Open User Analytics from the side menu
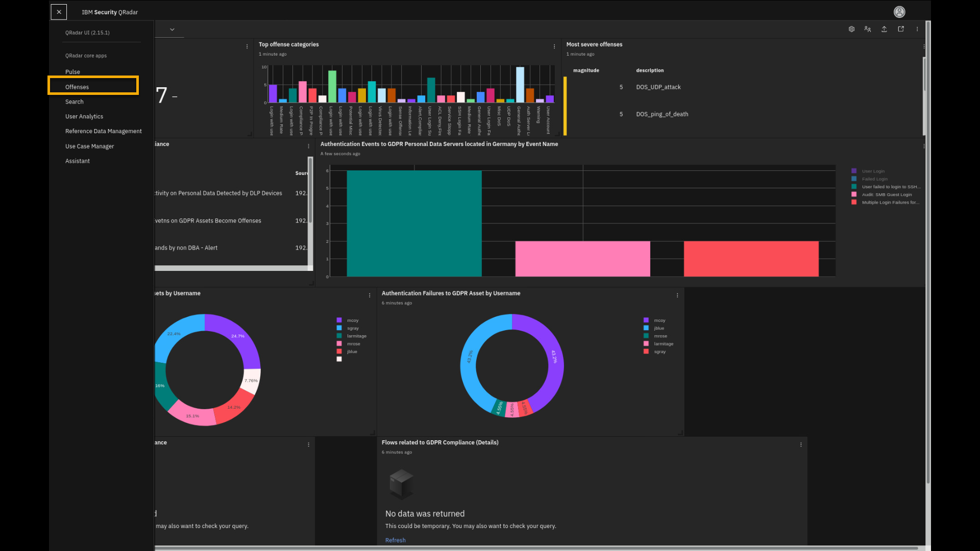 tap(84, 116)
